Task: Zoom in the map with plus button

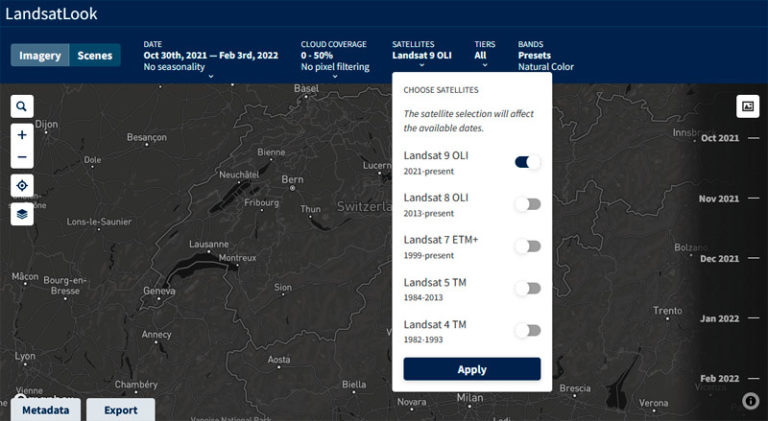Action: tap(22, 135)
